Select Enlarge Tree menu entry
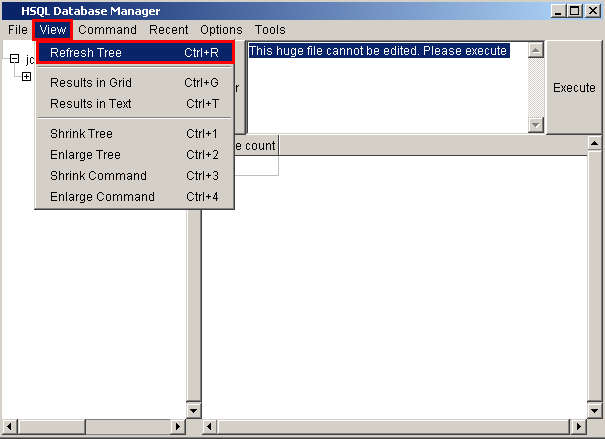This screenshot has height=439, width=605. (x=134, y=155)
